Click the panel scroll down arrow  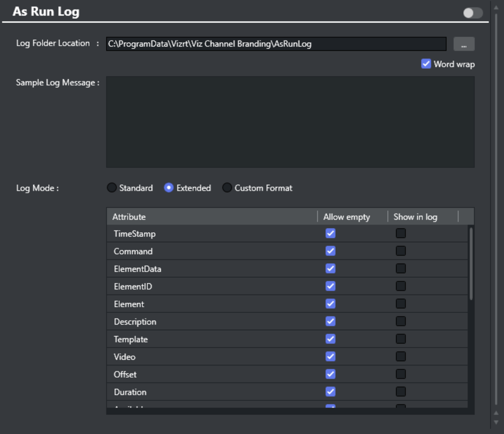496,422
